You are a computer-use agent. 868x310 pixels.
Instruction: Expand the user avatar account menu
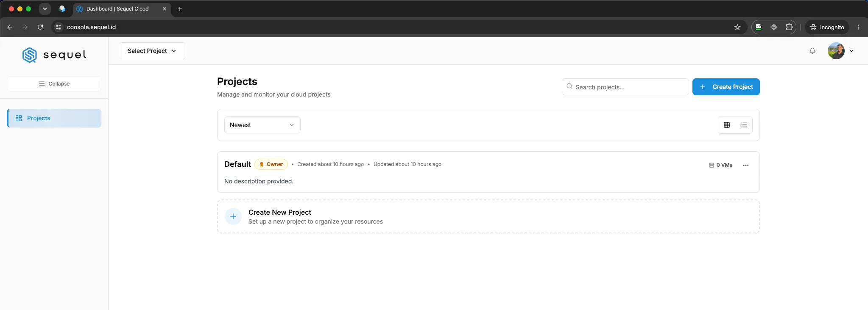tap(841, 51)
